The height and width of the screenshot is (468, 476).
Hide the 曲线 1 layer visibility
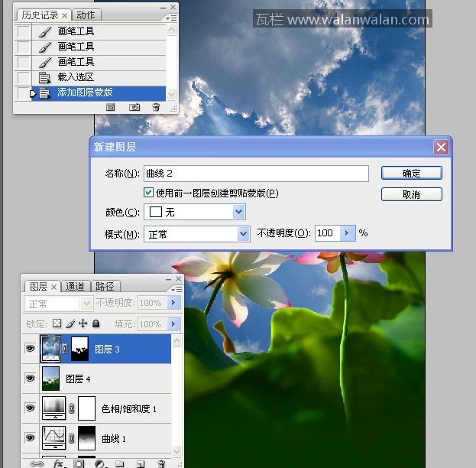pos(30,438)
